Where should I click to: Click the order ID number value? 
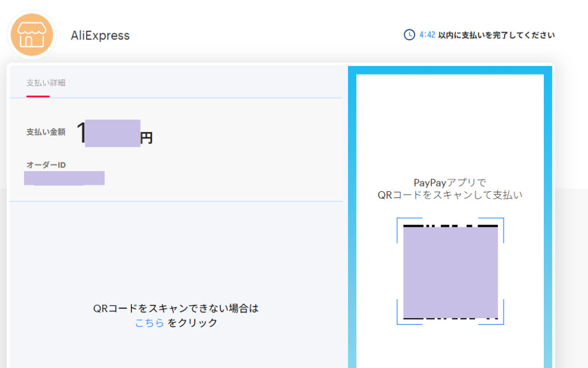[64, 178]
